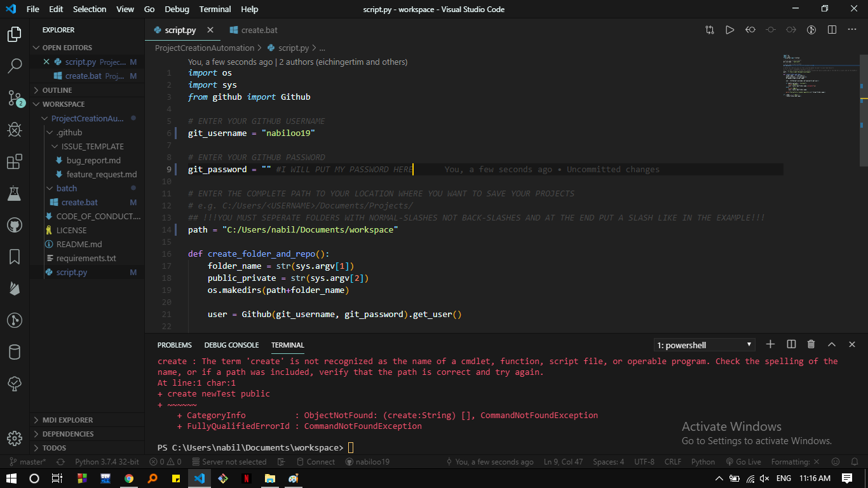868x488 pixels.
Task: Switch to the PROBLEMS panel tab
Action: click(174, 345)
